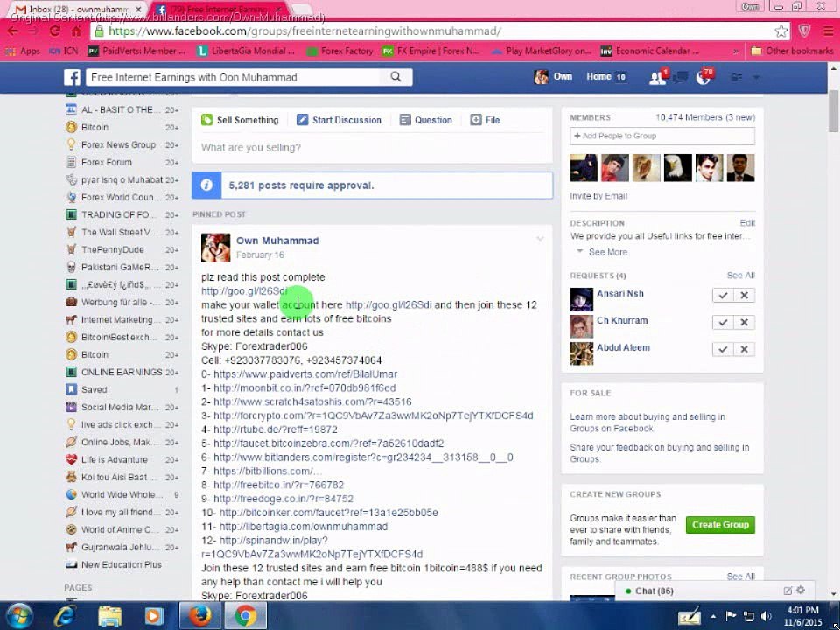Open Apps bookmark shortcut
Screen dimensions: 840x630
(23, 51)
